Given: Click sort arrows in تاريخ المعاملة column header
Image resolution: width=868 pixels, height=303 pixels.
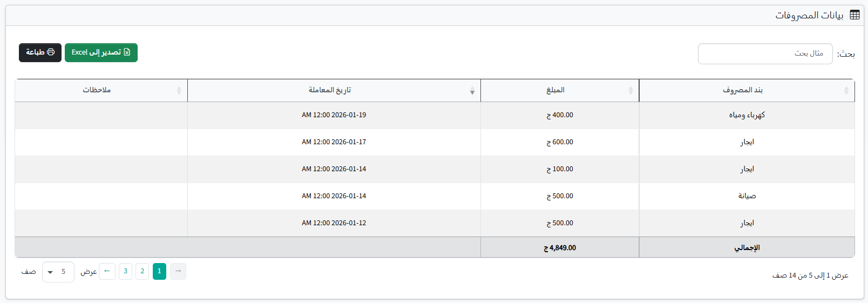Looking at the screenshot, I should pos(472,91).
